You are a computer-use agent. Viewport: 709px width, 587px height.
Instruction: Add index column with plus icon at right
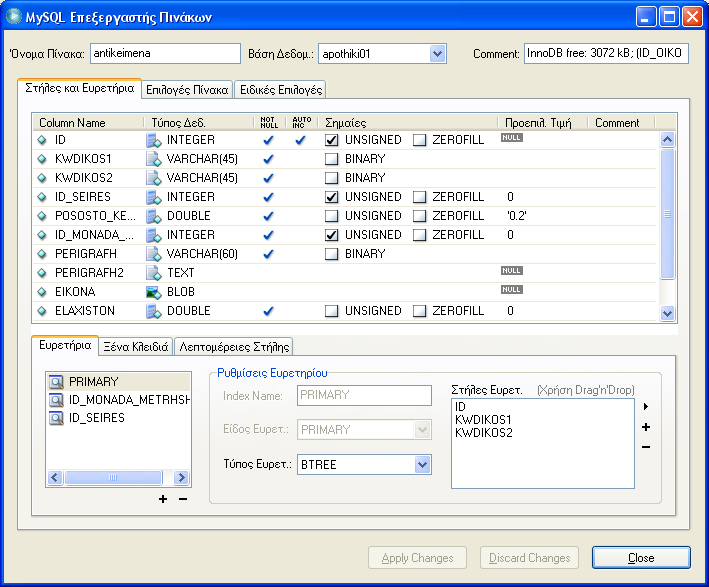tap(646, 427)
